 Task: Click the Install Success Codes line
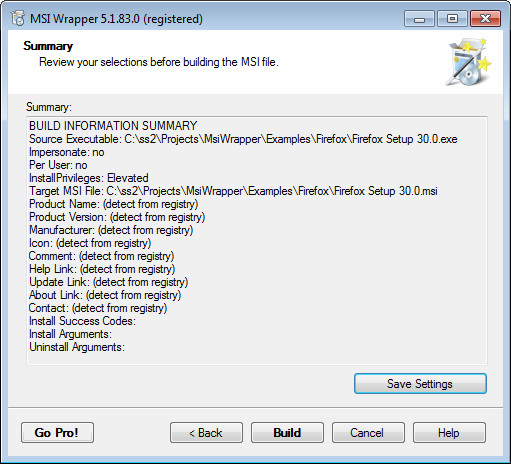point(82,321)
